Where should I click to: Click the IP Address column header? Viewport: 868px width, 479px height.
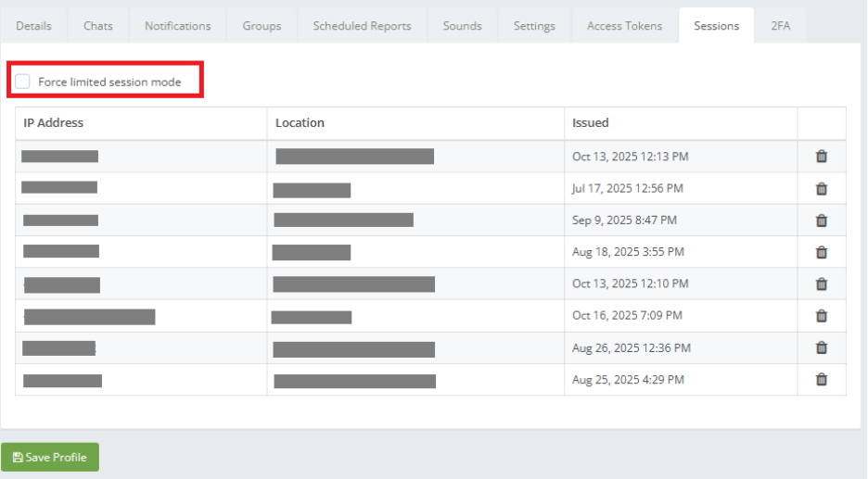coord(54,123)
